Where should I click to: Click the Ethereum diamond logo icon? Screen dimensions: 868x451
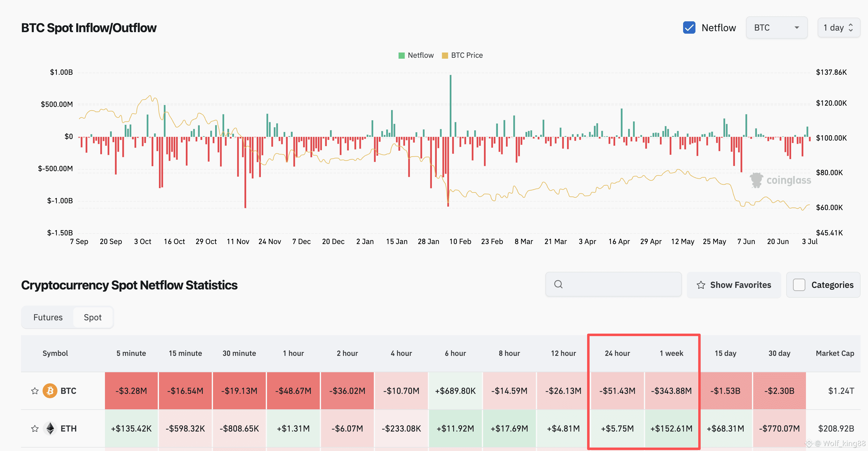click(x=50, y=429)
